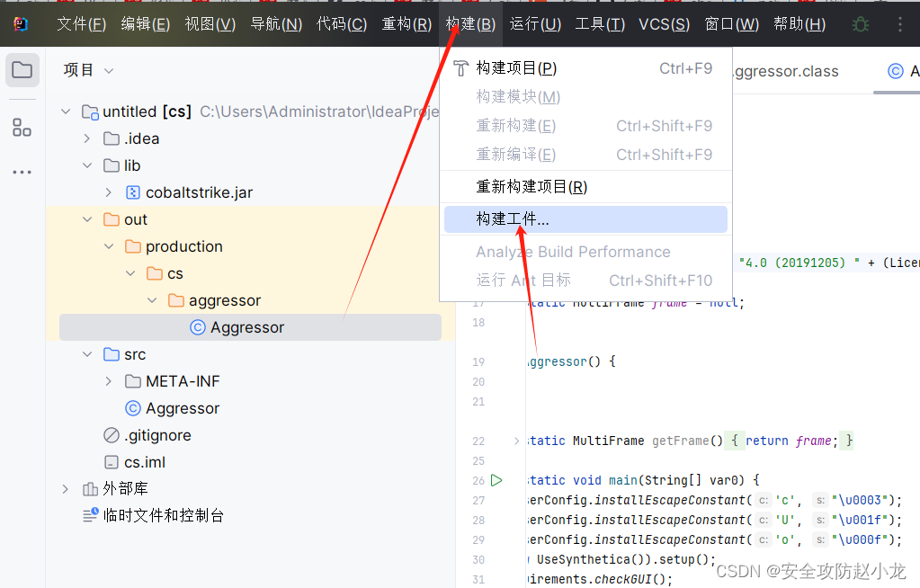Click the .gitignore file icon
This screenshot has height=588, width=920.
[112, 435]
